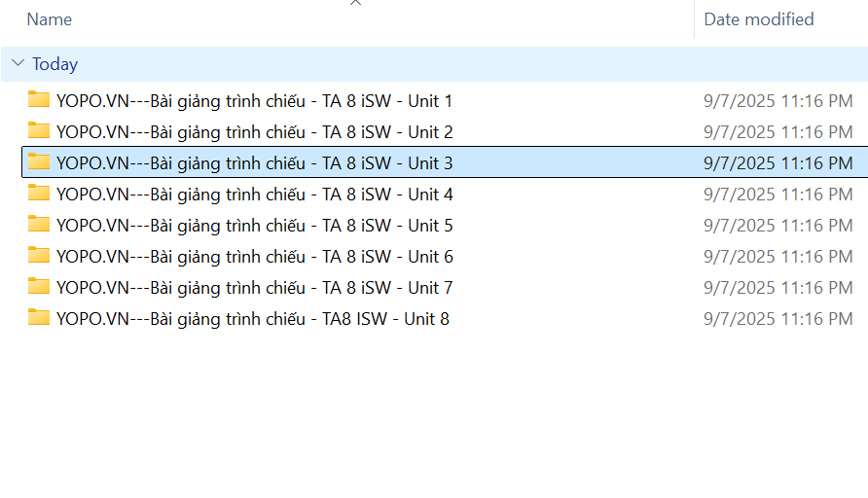Click the sort arrow above Name column
This screenshot has width=868, height=498.
click(355, 3)
